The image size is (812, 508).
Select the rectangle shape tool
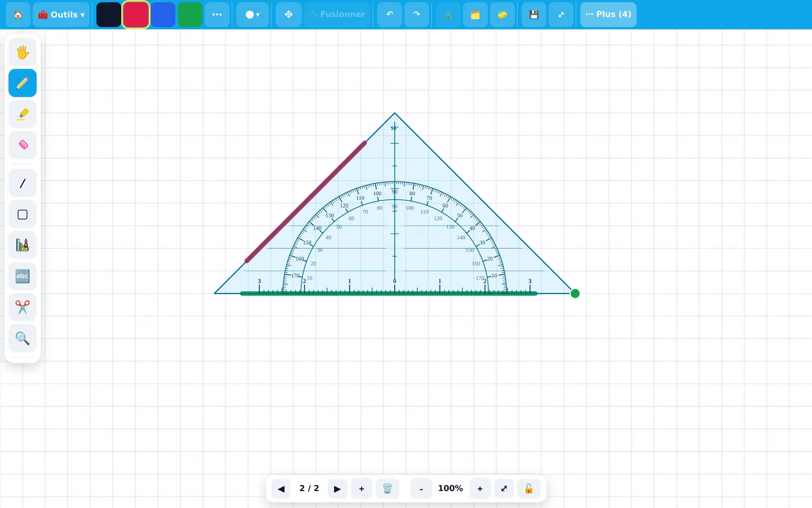point(23,214)
